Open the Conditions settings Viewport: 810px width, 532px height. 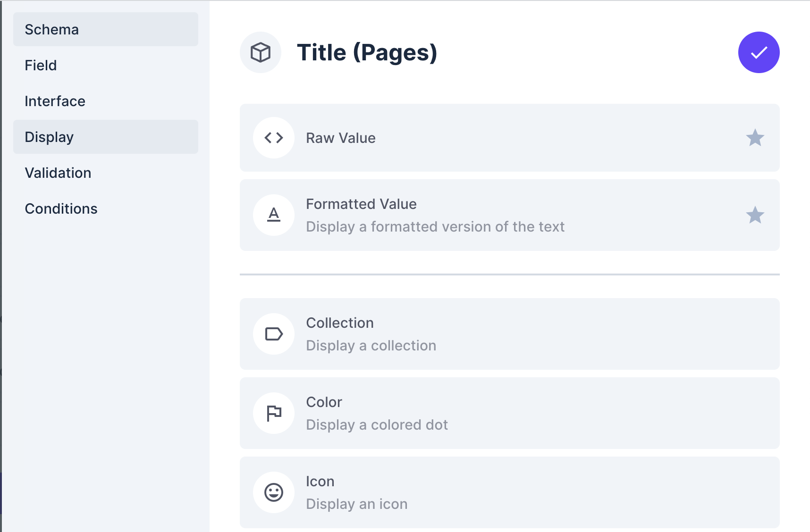coord(61,208)
